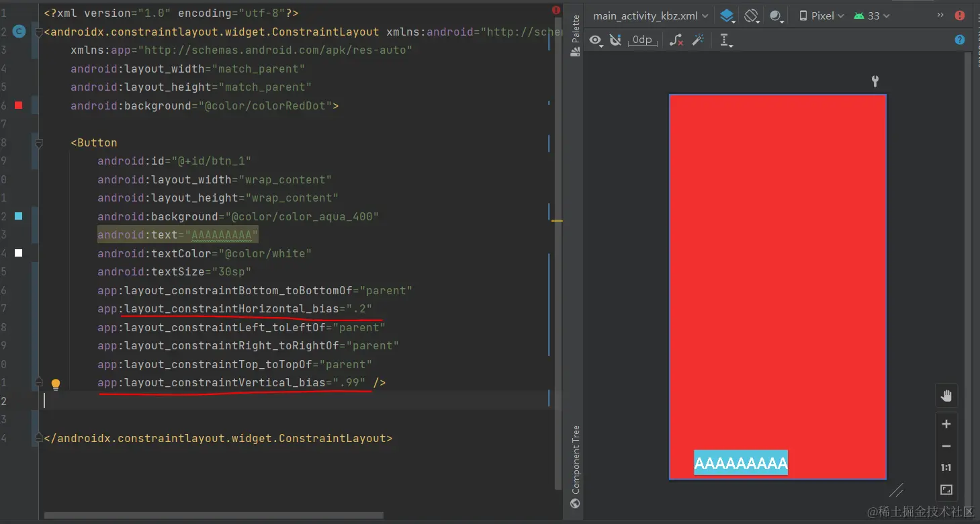Click android:background color_aqua_400 line
This screenshot has height=524, width=980.
click(x=238, y=216)
